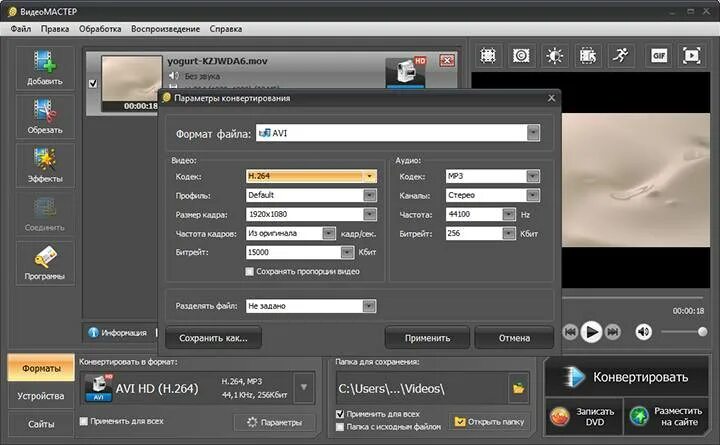The image size is (720, 445).
Task: Click the GIF creation icon
Action: click(659, 56)
